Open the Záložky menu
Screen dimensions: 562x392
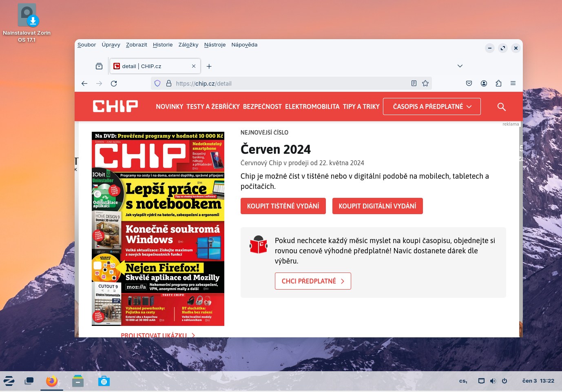[188, 45]
